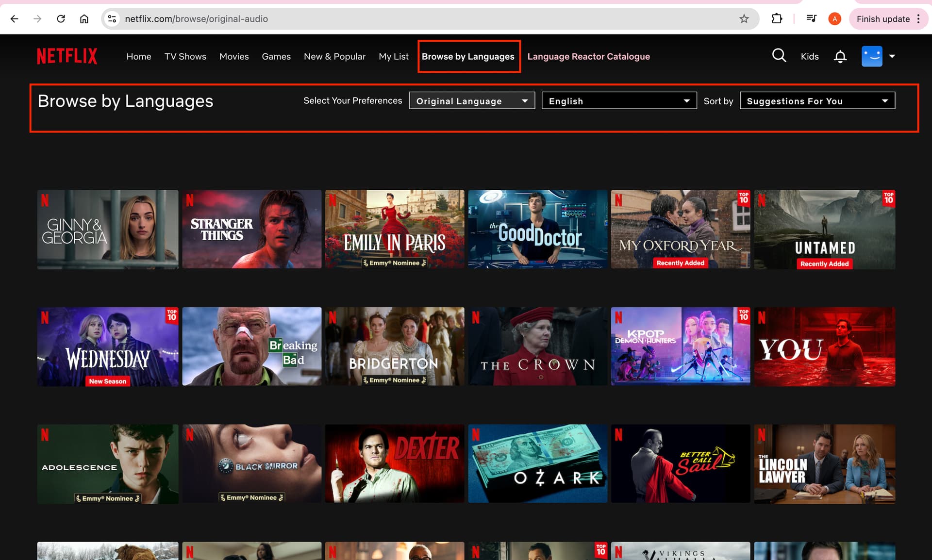Open the Movies section
This screenshot has width=932, height=560.
coord(234,56)
